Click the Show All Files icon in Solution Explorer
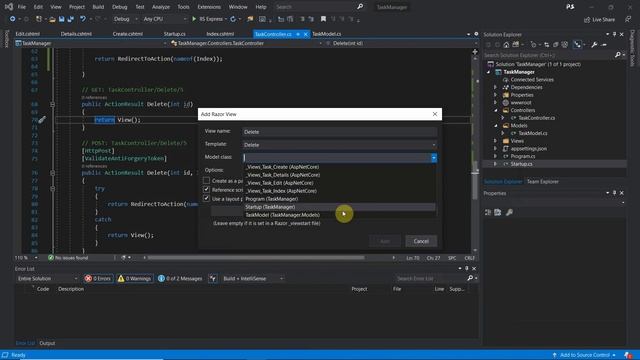The width and height of the screenshot is (640, 360). (x=565, y=45)
